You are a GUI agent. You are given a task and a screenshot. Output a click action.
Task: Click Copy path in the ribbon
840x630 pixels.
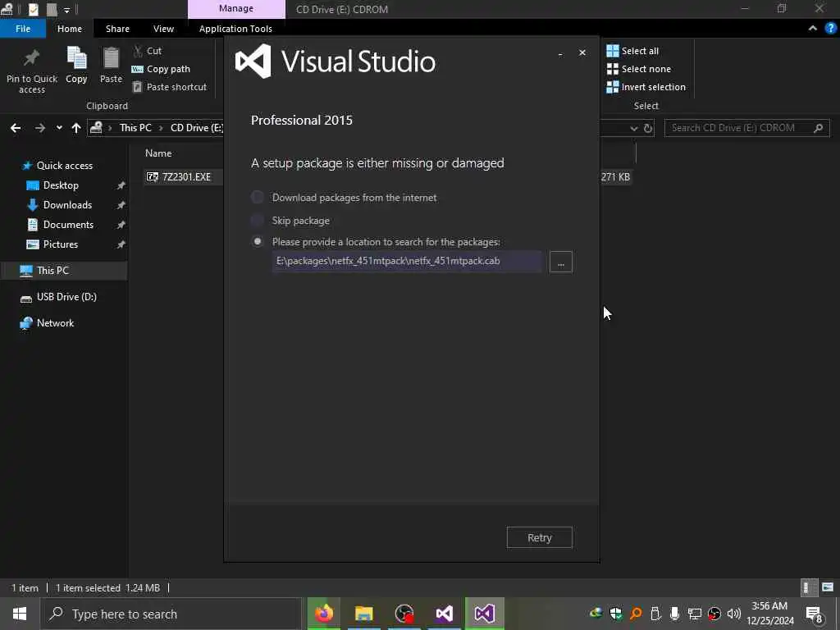pos(161,69)
